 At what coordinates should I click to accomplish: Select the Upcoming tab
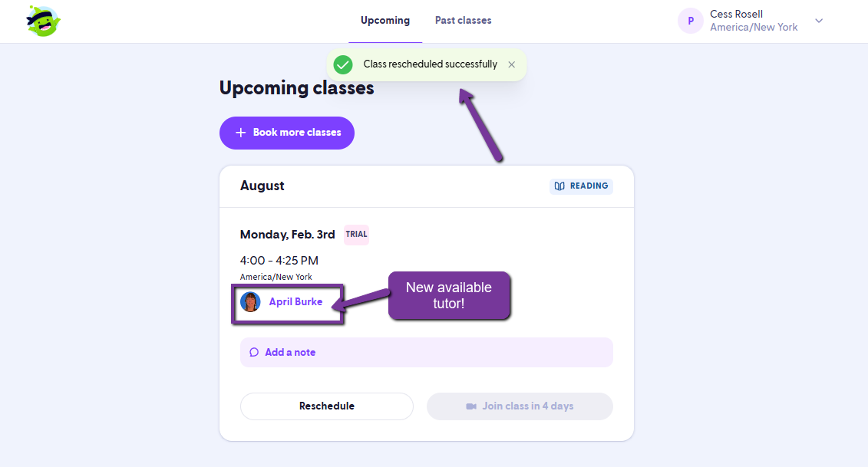click(x=385, y=21)
